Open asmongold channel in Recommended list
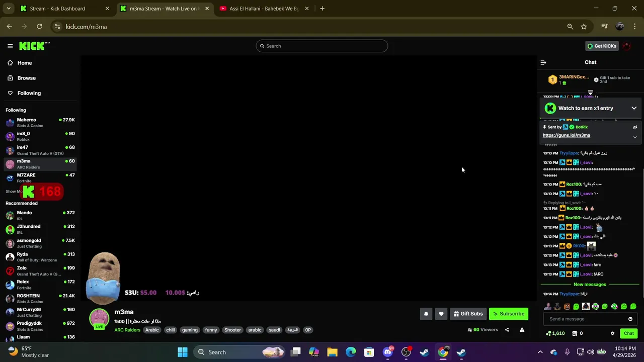The height and width of the screenshot is (362, 644). 40,243
